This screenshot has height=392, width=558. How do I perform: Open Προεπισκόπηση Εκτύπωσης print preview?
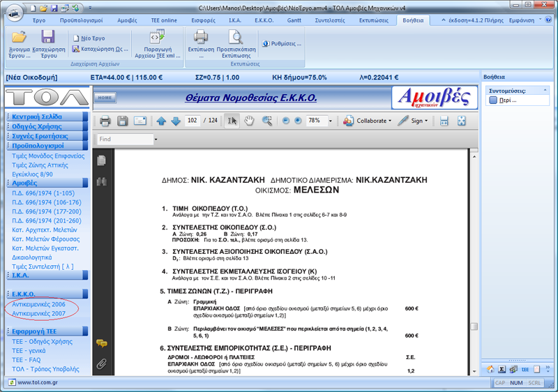(x=236, y=44)
